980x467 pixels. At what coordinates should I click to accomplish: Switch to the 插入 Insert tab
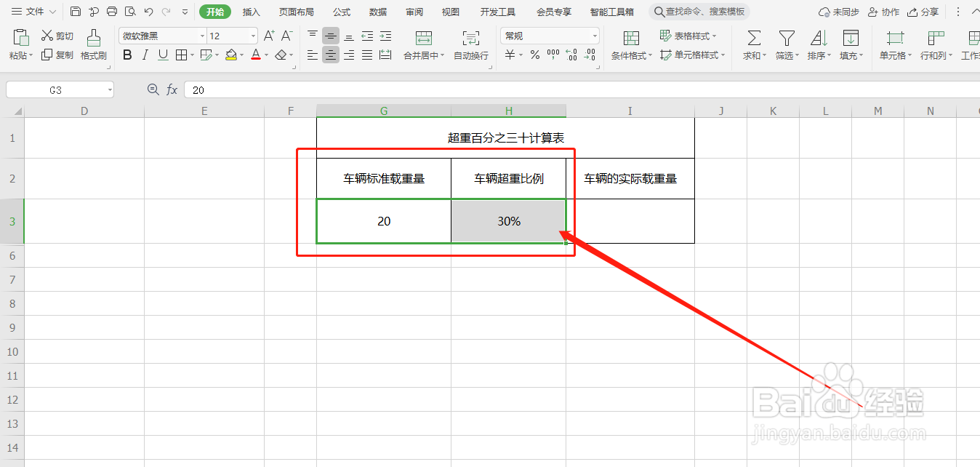[252, 12]
